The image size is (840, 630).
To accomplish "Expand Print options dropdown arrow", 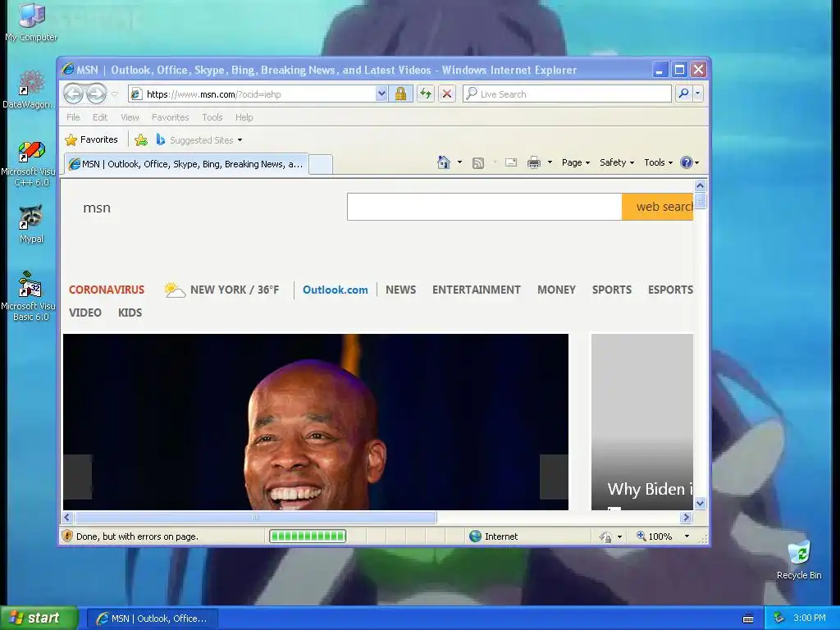I will [x=550, y=162].
